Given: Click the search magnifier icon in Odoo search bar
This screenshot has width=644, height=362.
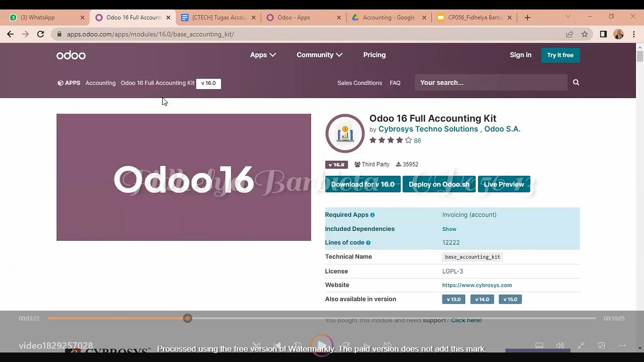Looking at the screenshot, I should (575, 82).
